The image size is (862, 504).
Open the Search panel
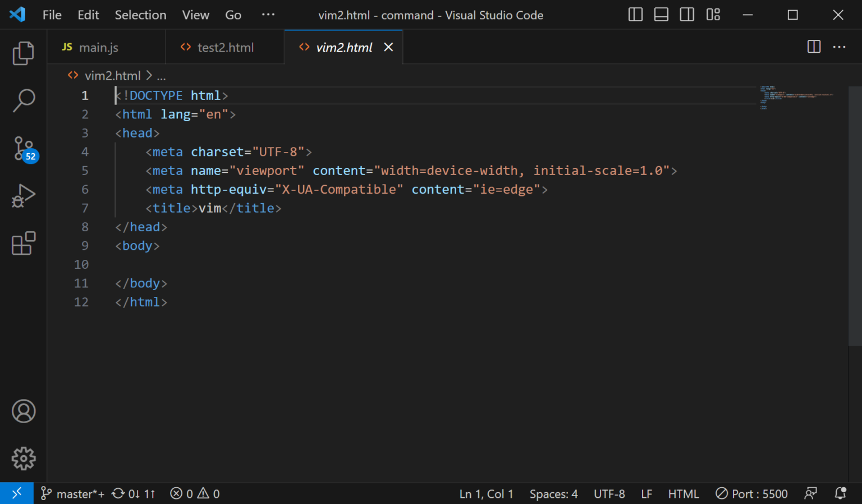pos(23,100)
